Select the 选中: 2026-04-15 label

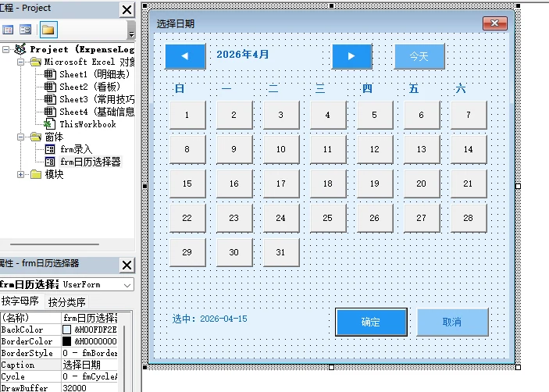tap(210, 319)
